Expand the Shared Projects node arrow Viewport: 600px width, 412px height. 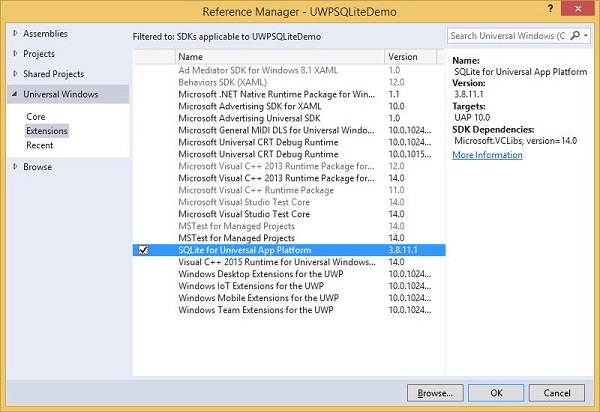(x=15, y=73)
